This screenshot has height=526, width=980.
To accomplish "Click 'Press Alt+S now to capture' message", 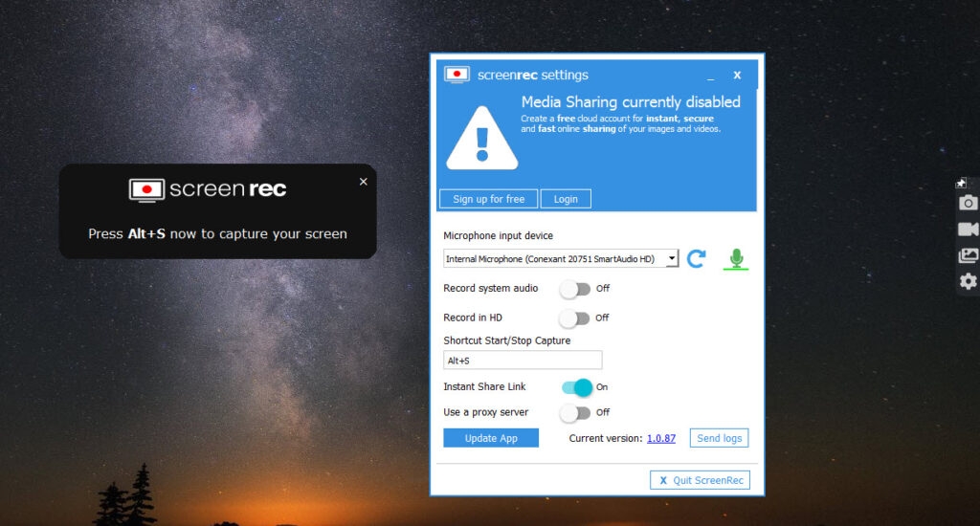I will click(217, 233).
